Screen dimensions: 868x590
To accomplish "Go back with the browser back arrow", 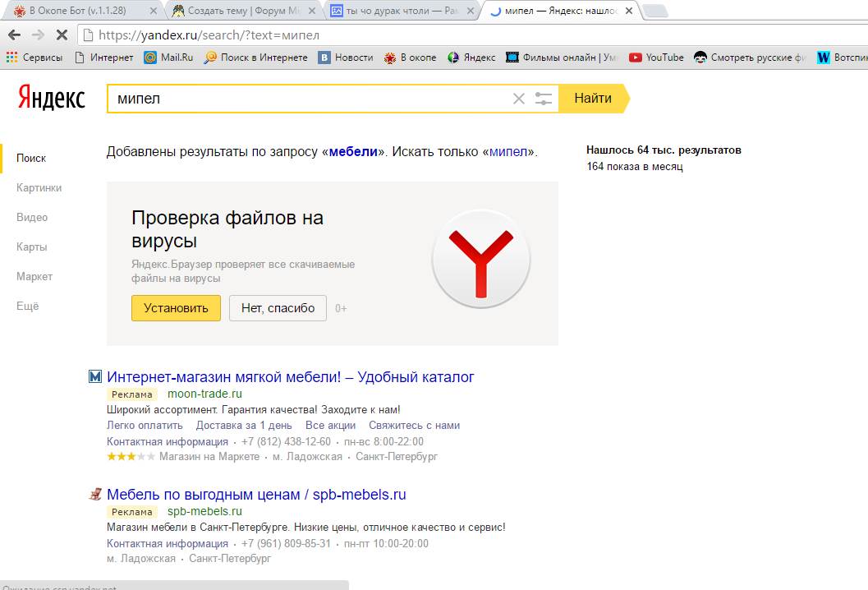I will coord(15,35).
